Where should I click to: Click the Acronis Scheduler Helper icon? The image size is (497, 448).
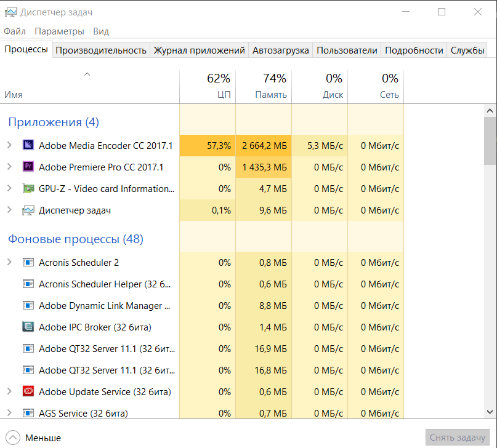tap(28, 284)
